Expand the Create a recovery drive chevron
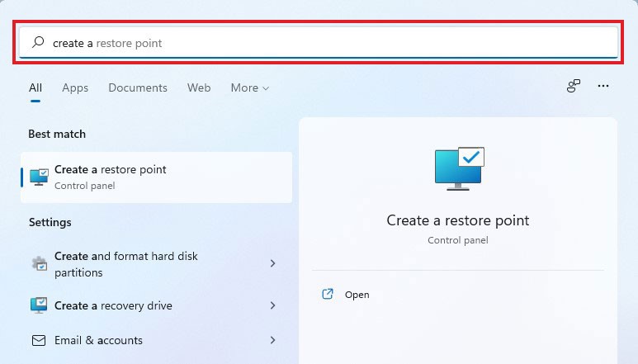 pyautogui.click(x=273, y=305)
